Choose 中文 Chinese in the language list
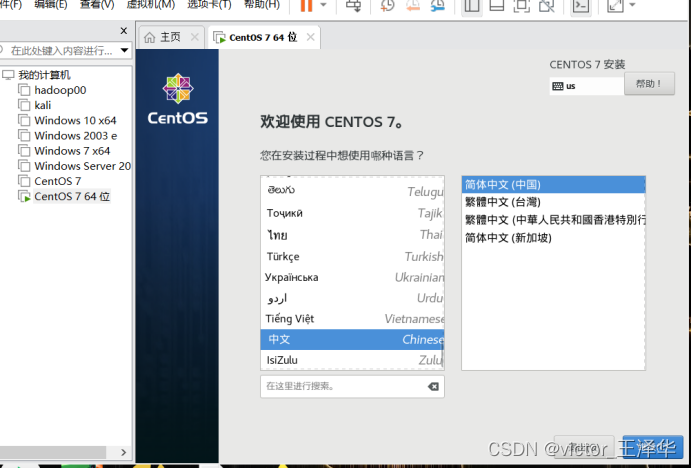Viewport: 692px width, 468px height. 352,339
